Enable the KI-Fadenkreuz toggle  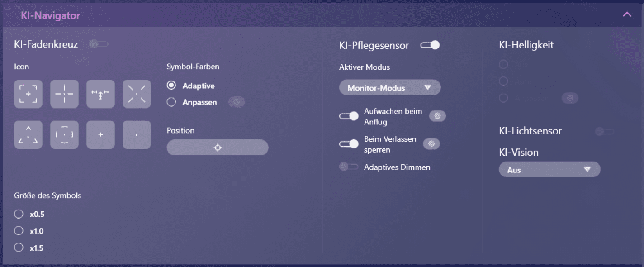(99, 44)
